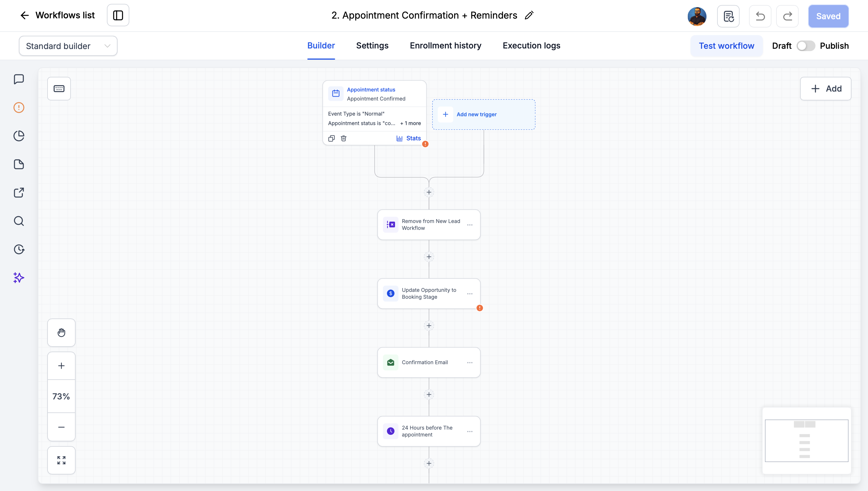Click the trigger's orange error badge
868x491 pixels.
point(425,144)
